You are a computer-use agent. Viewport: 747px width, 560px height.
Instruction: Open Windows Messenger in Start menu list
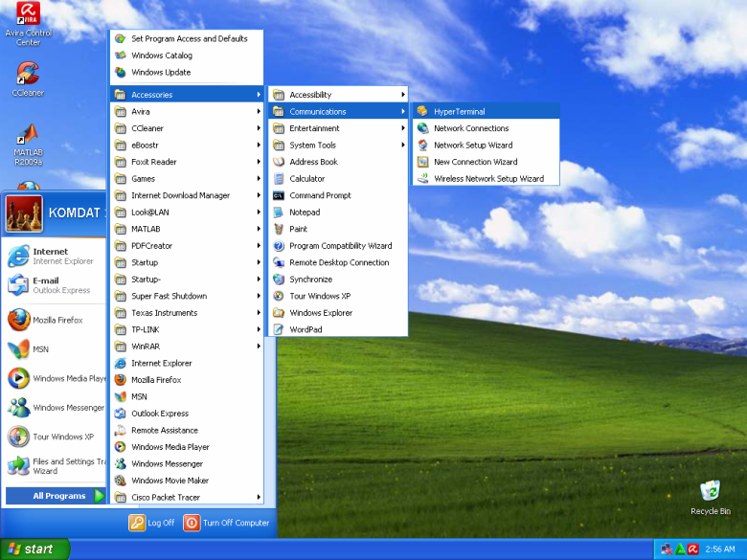(56, 407)
